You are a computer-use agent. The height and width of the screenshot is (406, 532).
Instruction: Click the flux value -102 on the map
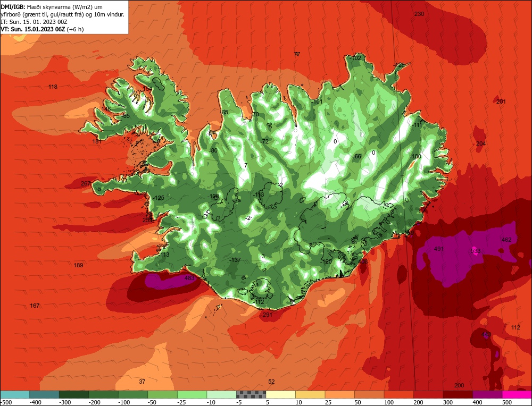pyautogui.click(x=355, y=58)
